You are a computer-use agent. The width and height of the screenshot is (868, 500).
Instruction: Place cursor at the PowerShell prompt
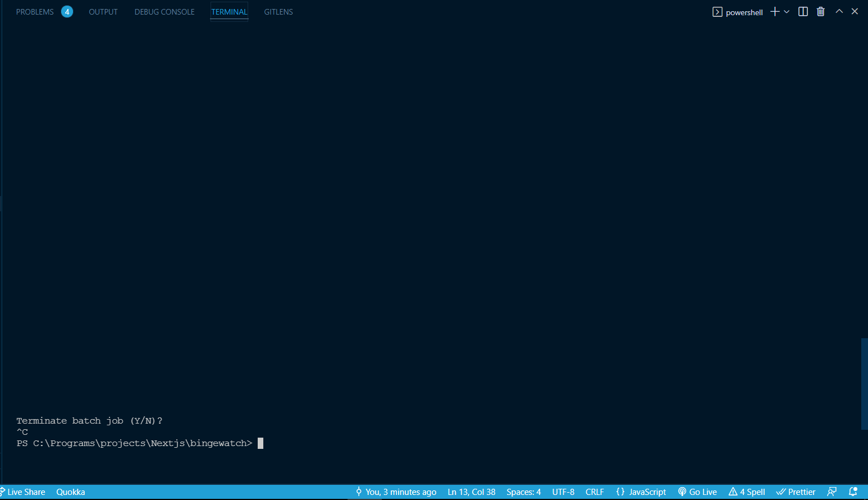point(260,443)
